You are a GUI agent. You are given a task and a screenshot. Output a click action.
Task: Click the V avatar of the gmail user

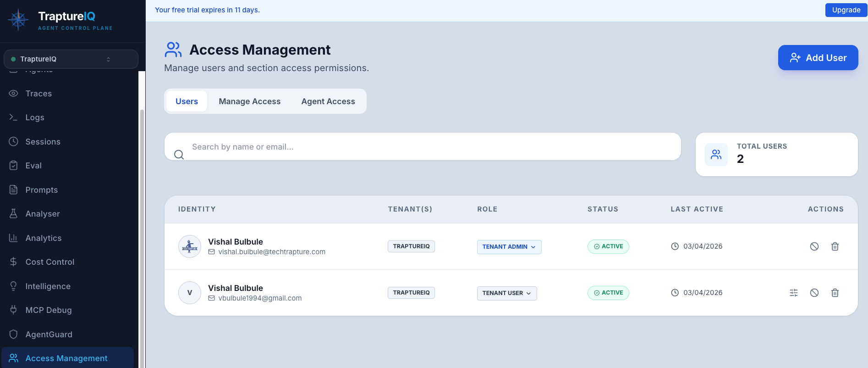click(190, 293)
